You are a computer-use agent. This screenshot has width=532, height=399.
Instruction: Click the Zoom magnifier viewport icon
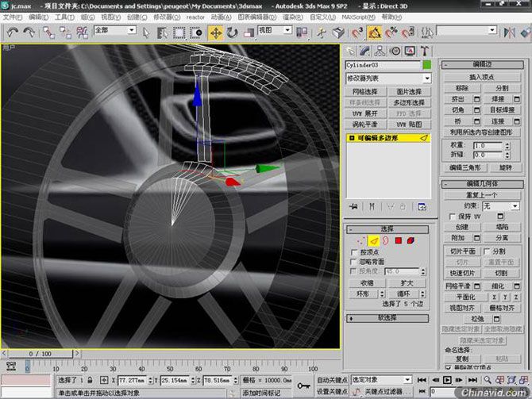[x=488, y=380]
